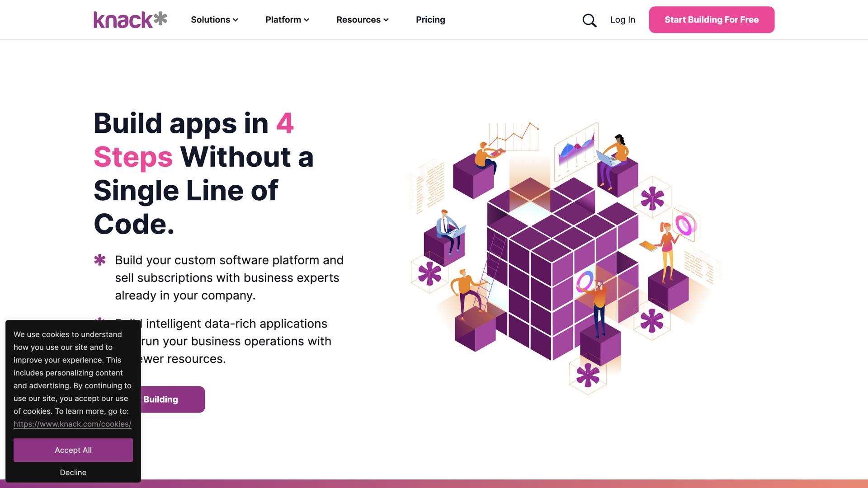Screen dimensions: 868x488
Task: Decline cookies in the consent popup
Action: click(73, 472)
